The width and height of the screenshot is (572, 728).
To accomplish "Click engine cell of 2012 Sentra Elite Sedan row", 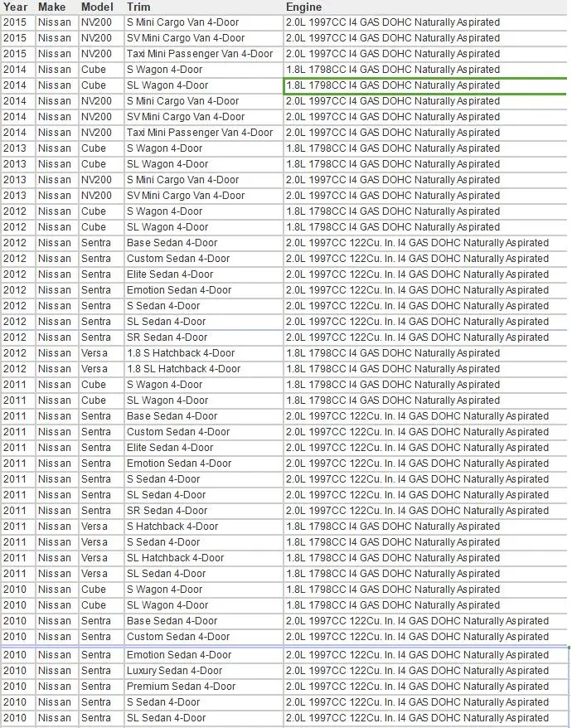I will (x=425, y=274).
